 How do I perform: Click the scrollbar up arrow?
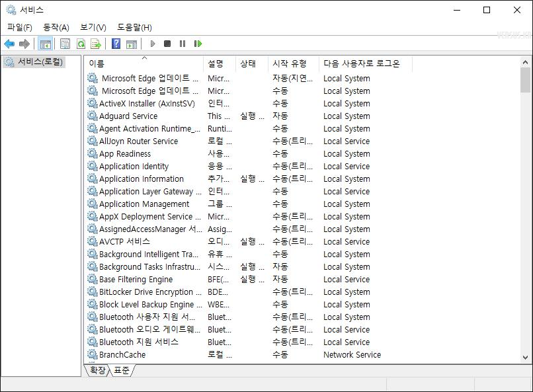coord(525,63)
